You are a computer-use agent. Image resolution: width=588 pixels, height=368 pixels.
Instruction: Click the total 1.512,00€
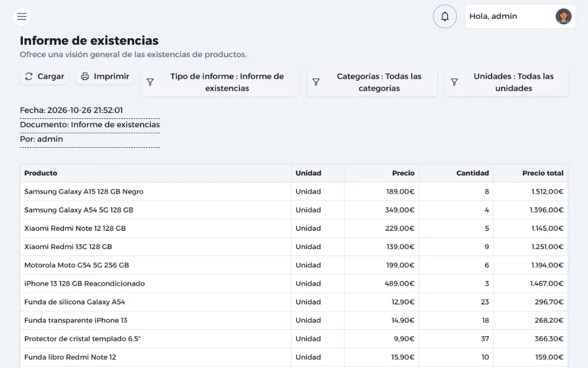click(547, 191)
